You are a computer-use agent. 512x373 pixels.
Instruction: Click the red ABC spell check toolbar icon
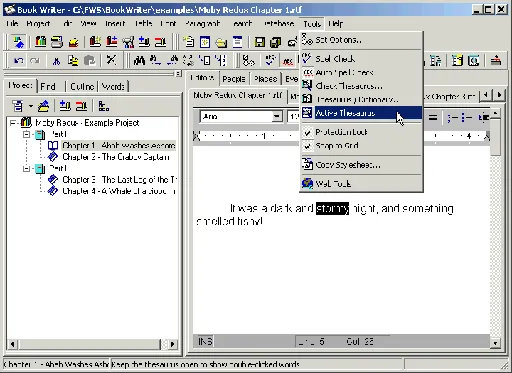288,61
